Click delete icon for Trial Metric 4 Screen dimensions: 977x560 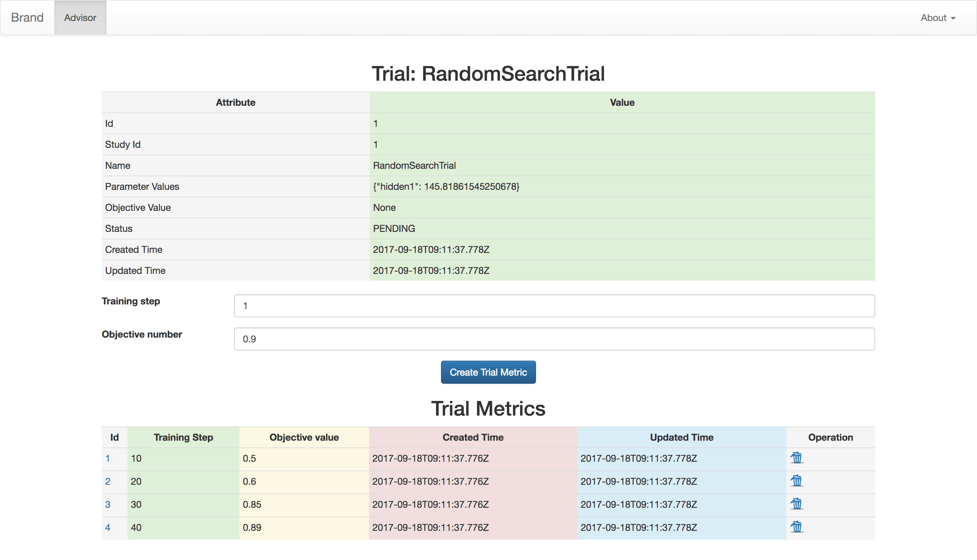(797, 526)
